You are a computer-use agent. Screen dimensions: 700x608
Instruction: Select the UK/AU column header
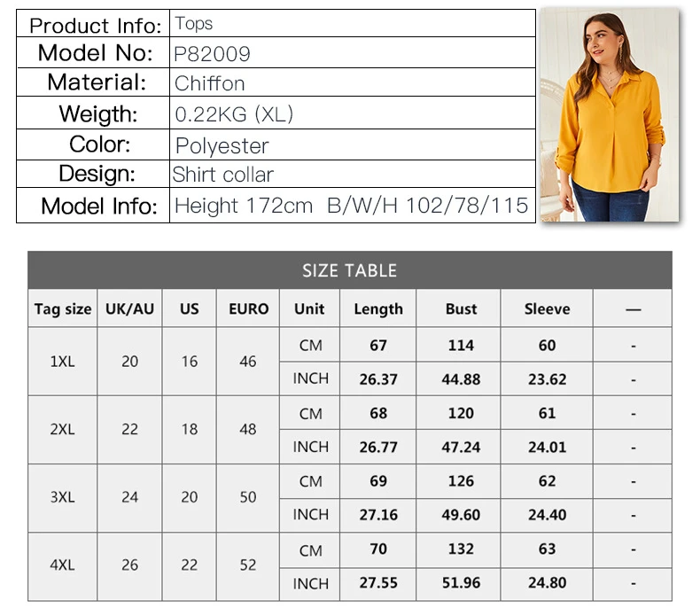tap(129, 308)
